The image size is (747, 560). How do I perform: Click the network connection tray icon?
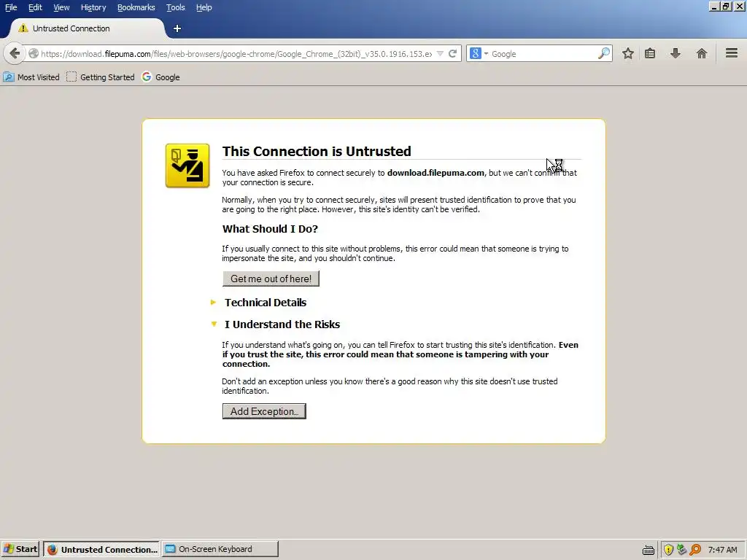pyautogui.click(x=682, y=550)
